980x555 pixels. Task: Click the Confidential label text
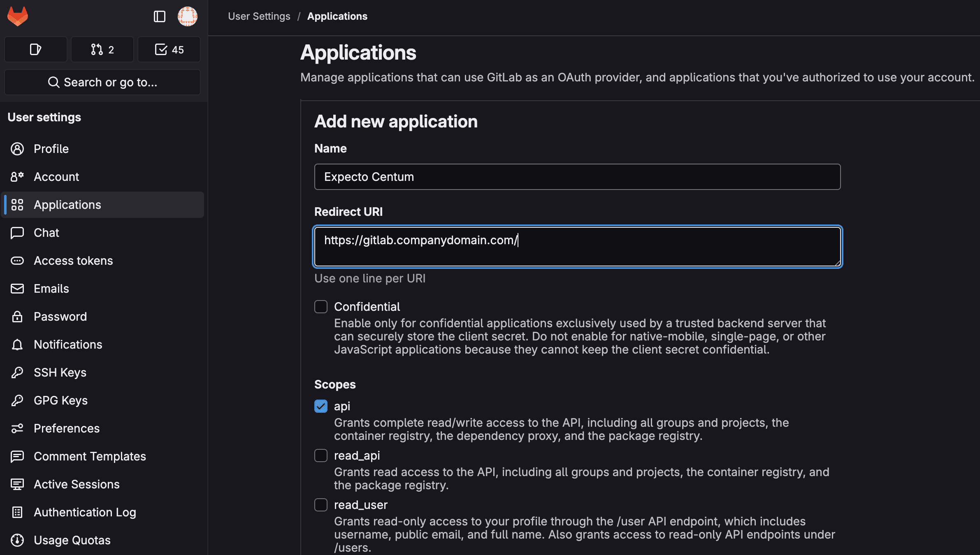point(367,307)
